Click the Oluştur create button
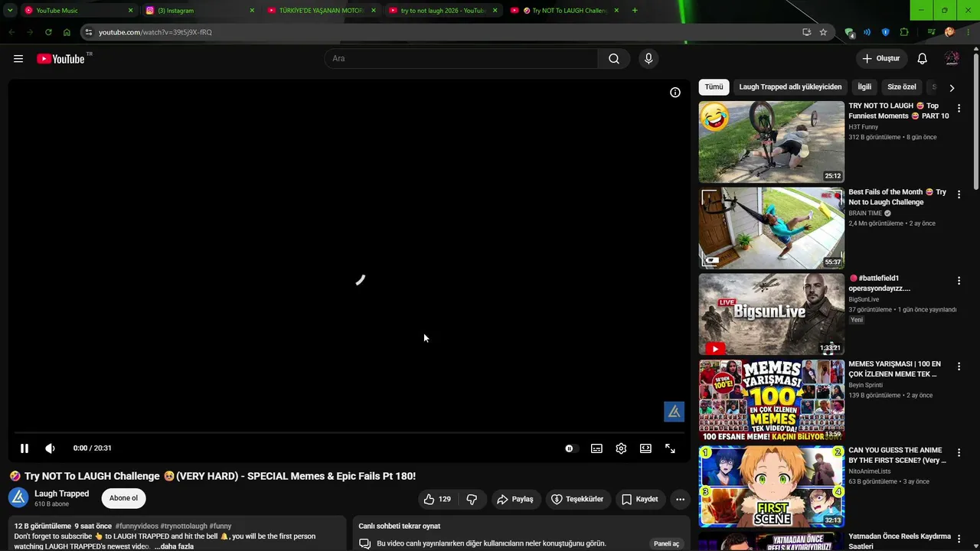This screenshot has height=551, width=980. [881, 59]
